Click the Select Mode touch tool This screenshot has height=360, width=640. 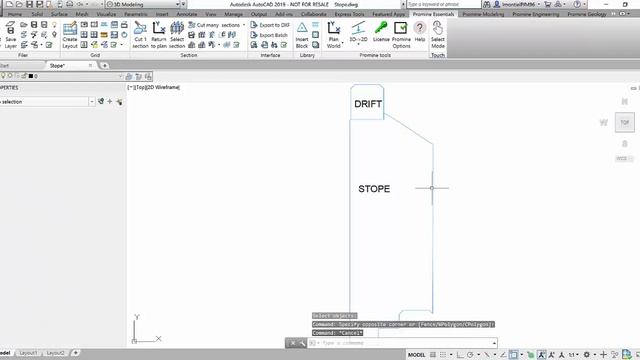point(438,35)
